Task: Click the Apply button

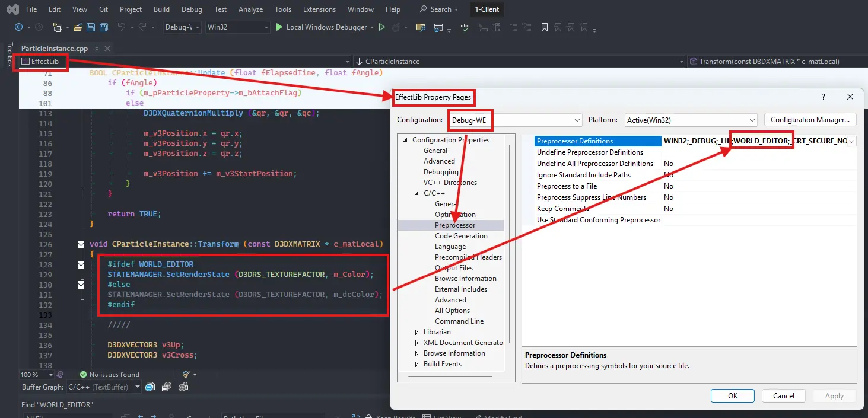Action: tap(834, 395)
